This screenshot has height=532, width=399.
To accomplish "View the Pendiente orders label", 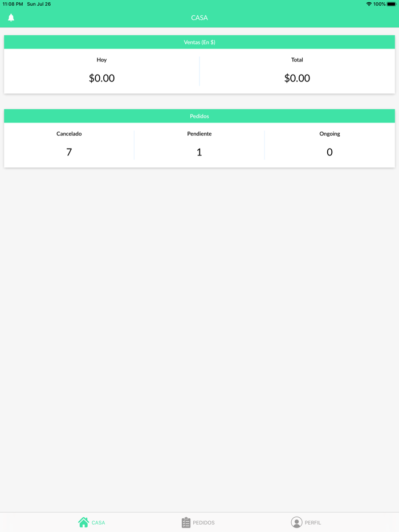I will 199,134.
